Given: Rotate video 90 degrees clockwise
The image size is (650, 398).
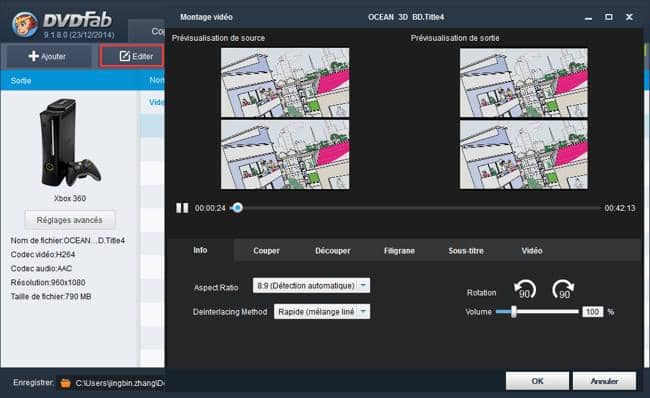Looking at the screenshot, I should pos(563,289).
